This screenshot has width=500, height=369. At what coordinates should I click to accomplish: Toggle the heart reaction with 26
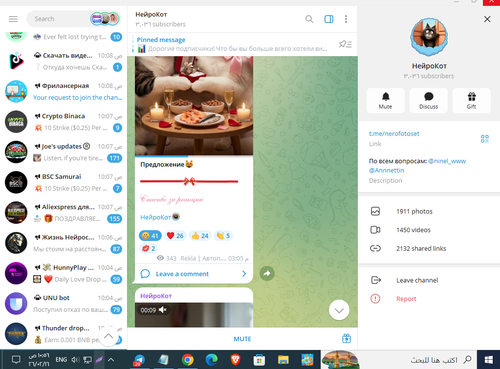tap(175, 236)
